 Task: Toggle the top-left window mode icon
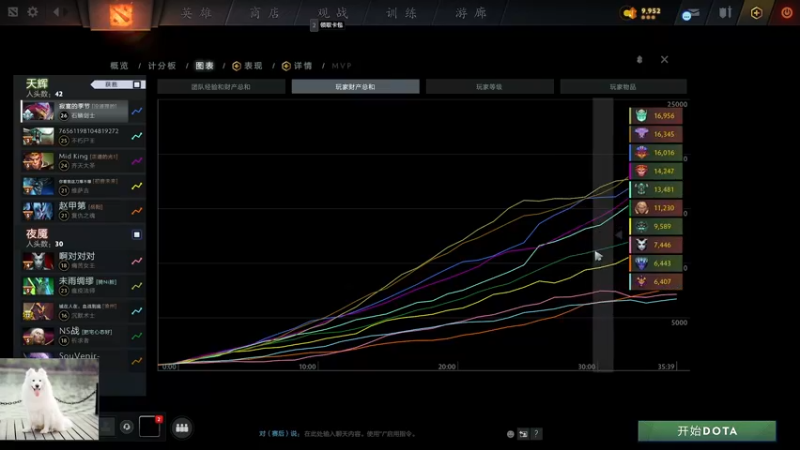click(x=13, y=12)
